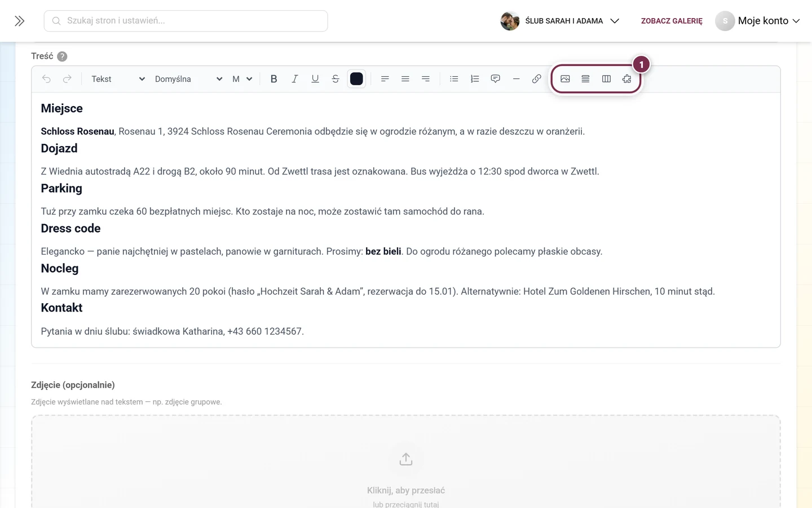Align text to the right

[x=426, y=79]
